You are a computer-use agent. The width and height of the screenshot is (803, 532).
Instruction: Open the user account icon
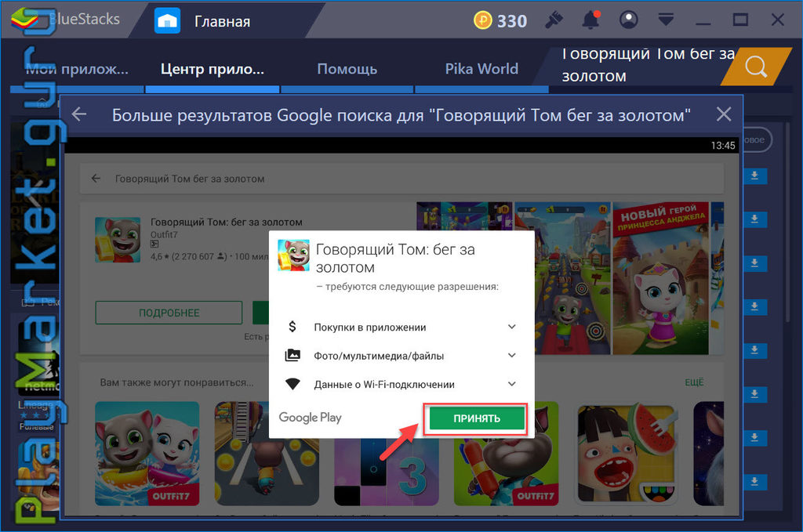628,20
